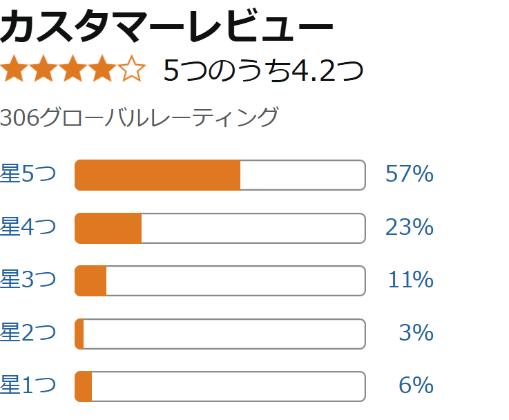Click the 23% percentage link

pos(409,227)
